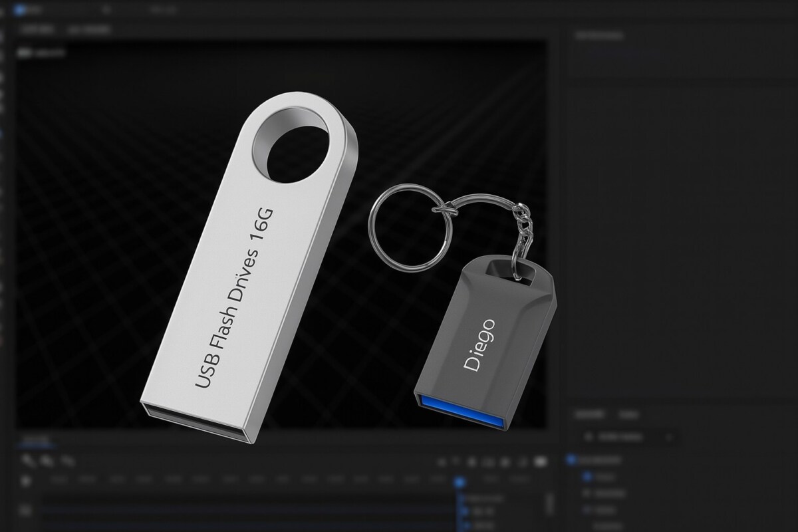The height and width of the screenshot is (532, 798).
Task: Click the icon left of the timeline ruler
Action: coord(27,480)
